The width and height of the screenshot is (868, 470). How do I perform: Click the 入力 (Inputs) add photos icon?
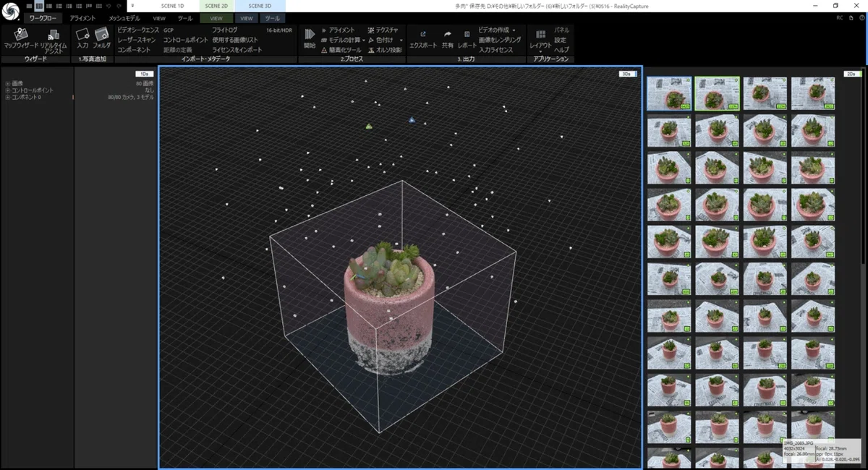pyautogui.click(x=82, y=38)
